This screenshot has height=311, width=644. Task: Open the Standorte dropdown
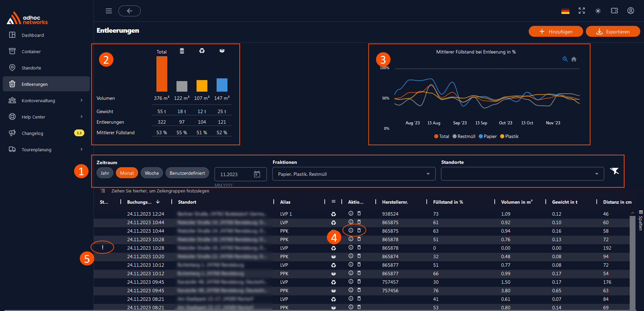point(522,174)
